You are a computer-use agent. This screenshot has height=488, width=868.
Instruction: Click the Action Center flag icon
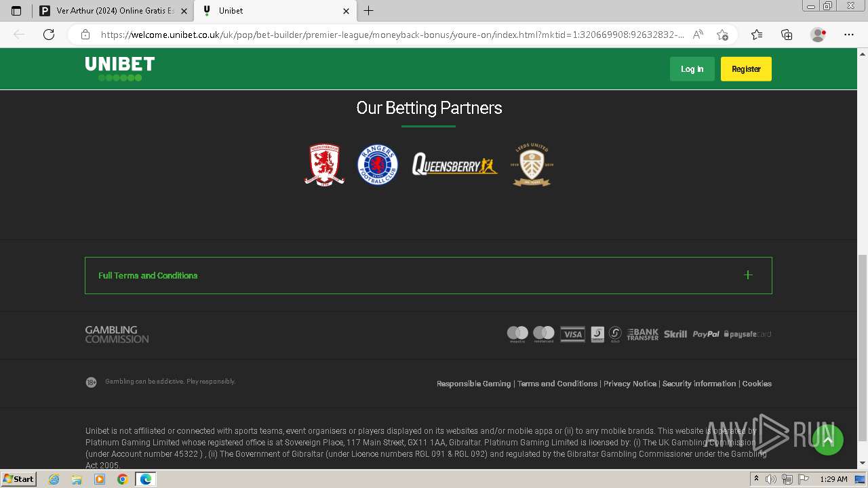pyautogui.click(x=804, y=479)
